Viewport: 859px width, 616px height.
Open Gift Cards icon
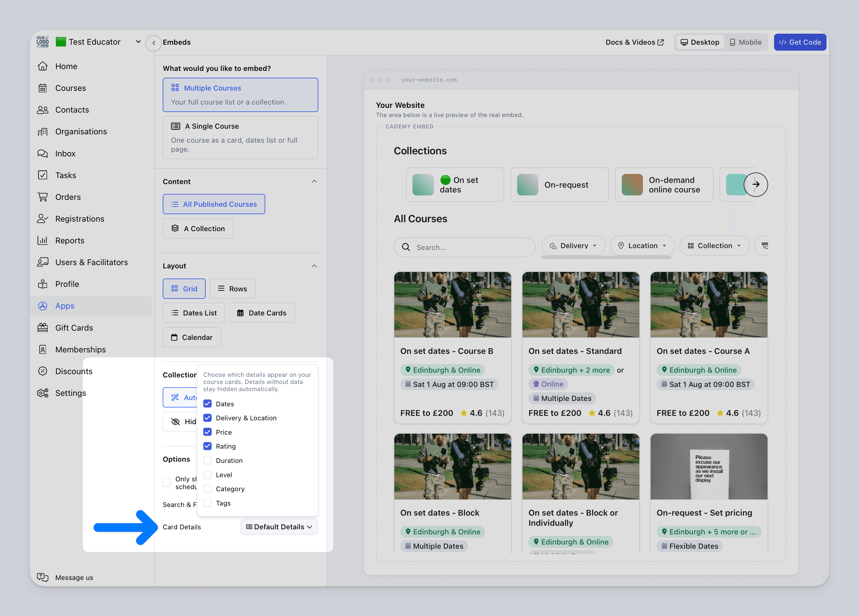tap(42, 327)
